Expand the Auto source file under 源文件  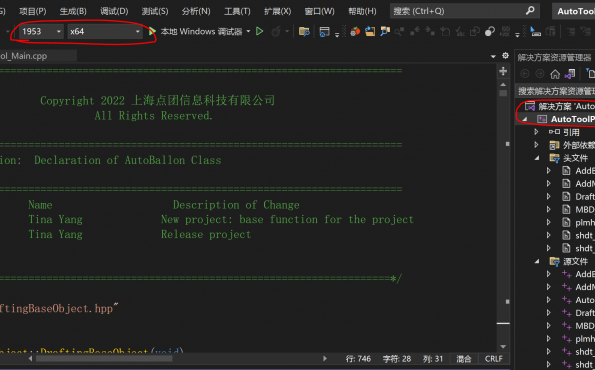(549, 300)
